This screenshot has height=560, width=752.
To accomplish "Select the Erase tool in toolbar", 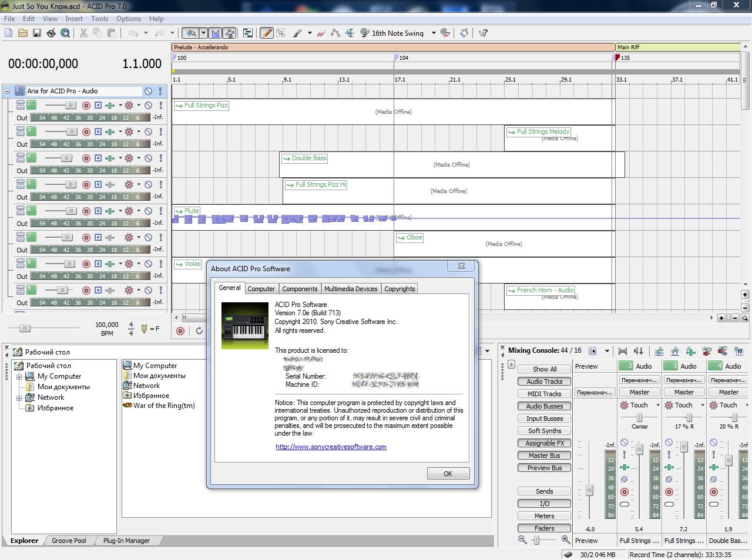I will (321, 33).
